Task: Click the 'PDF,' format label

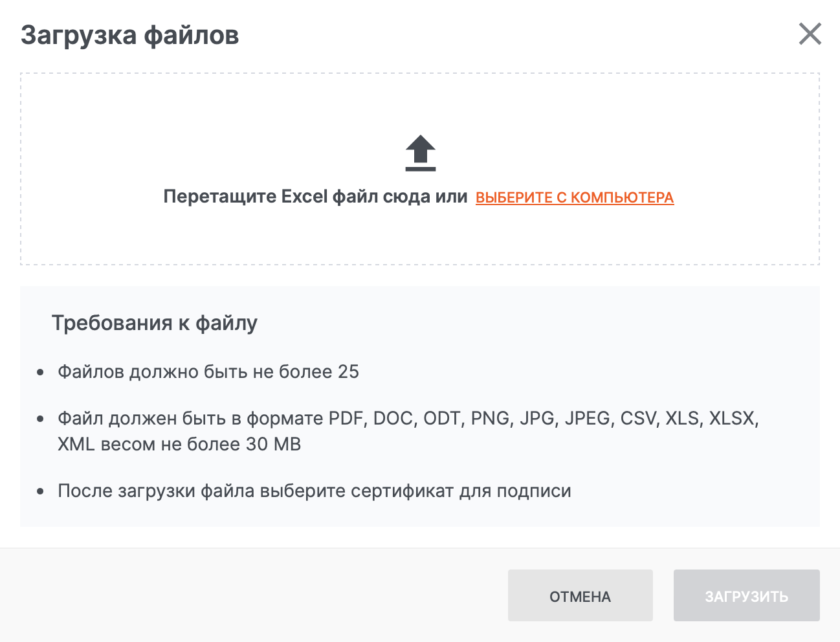Action: tap(348, 419)
